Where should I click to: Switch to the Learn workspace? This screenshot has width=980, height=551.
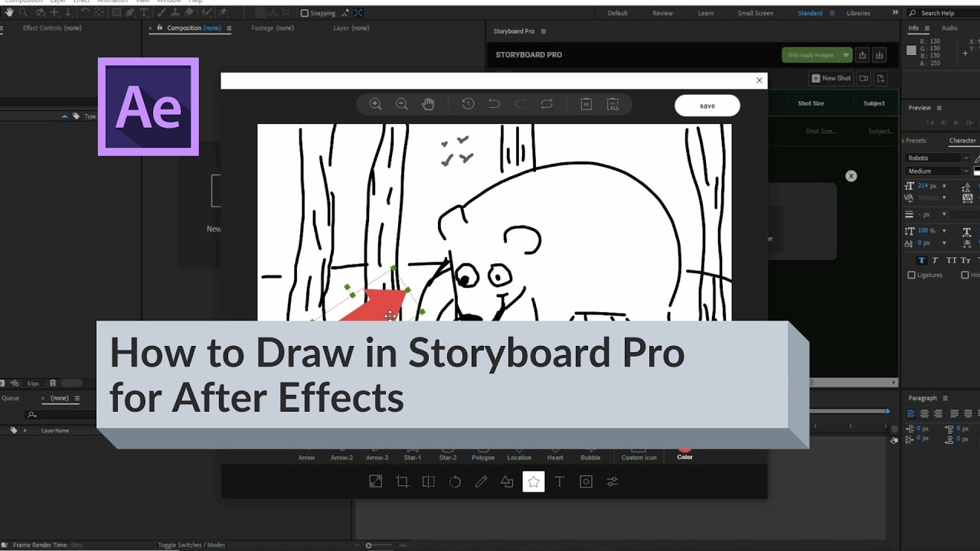point(706,13)
